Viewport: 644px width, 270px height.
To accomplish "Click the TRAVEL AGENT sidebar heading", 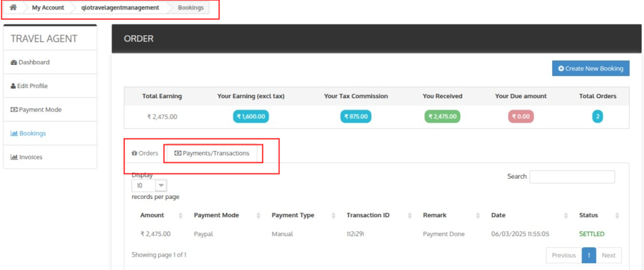I will point(44,38).
